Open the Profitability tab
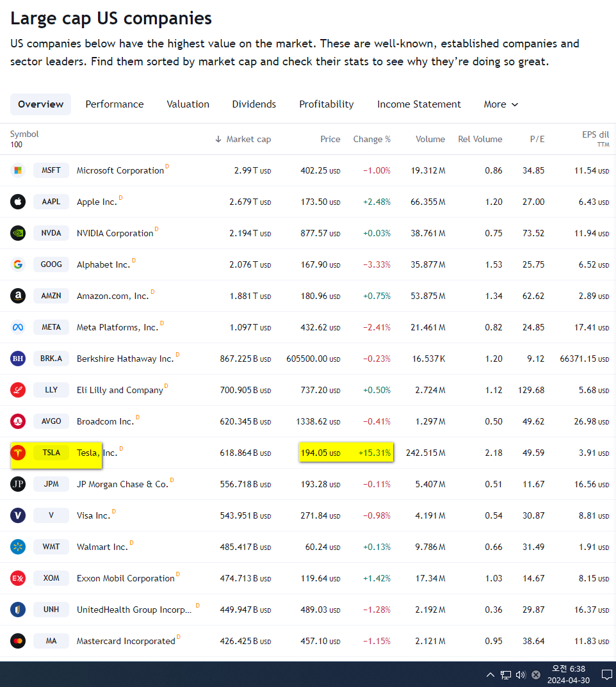Viewport: 616px width, 687px height. (327, 104)
